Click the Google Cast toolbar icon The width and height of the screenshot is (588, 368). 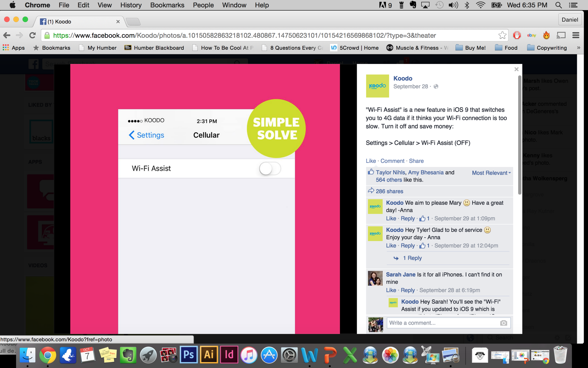pos(561,35)
